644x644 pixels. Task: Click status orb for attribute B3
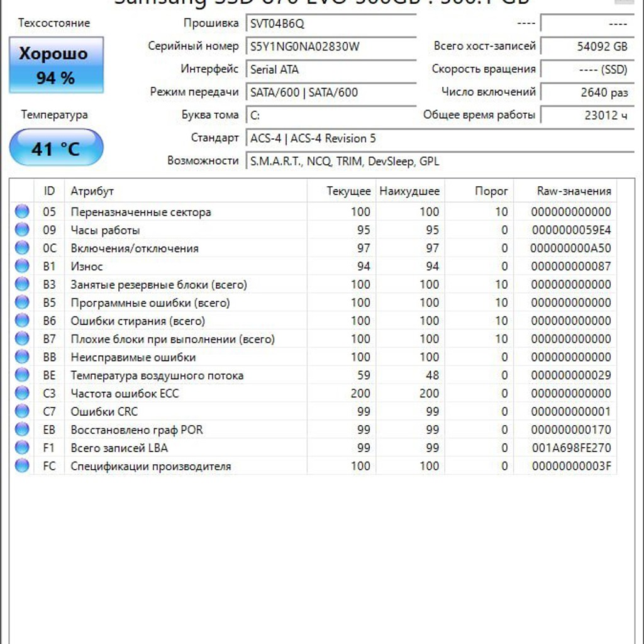click(x=22, y=284)
